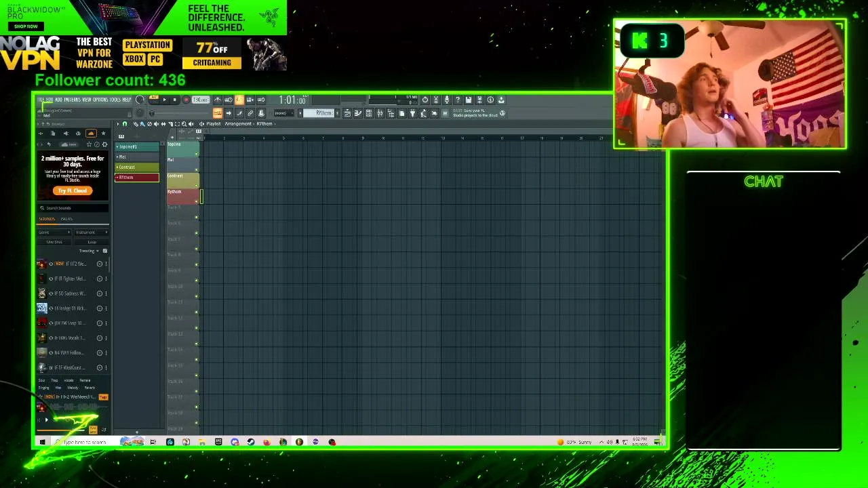Click the Task View taskbar icon
The height and width of the screenshot is (488, 868).
pos(153,442)
